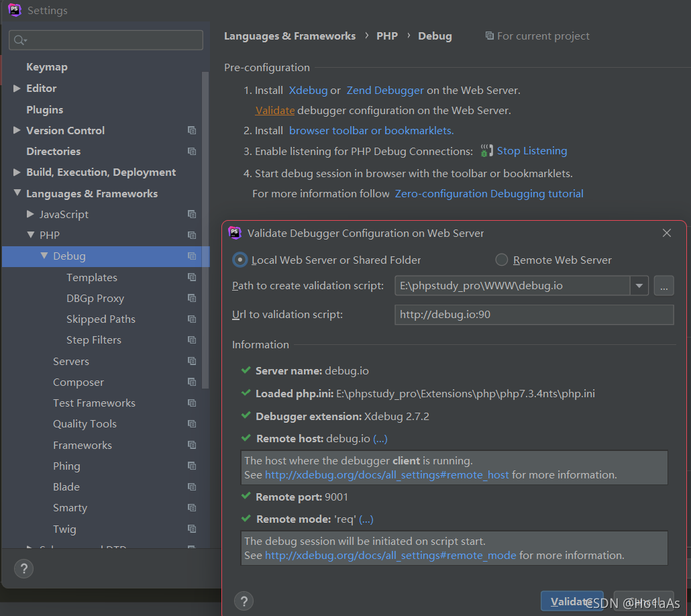Close the Validate Debugger Configuration dialog
This screenshot has height=616, width=691.
coord(667,233)
